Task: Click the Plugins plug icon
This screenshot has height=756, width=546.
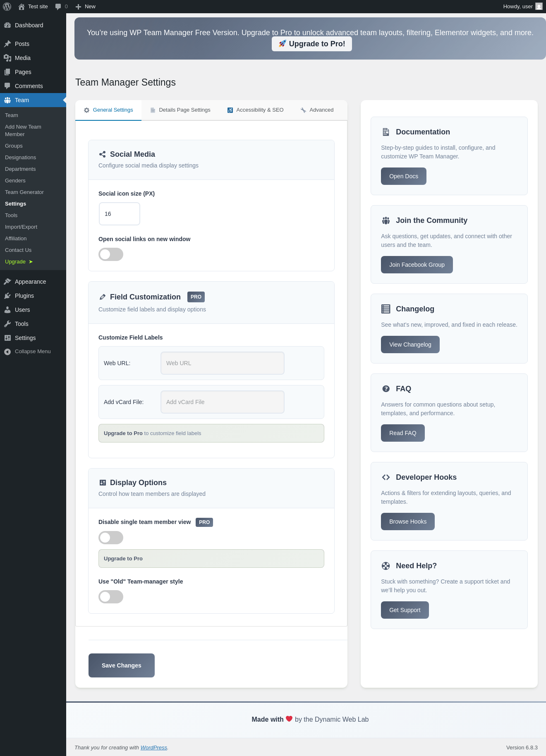Action: point(7,296)
